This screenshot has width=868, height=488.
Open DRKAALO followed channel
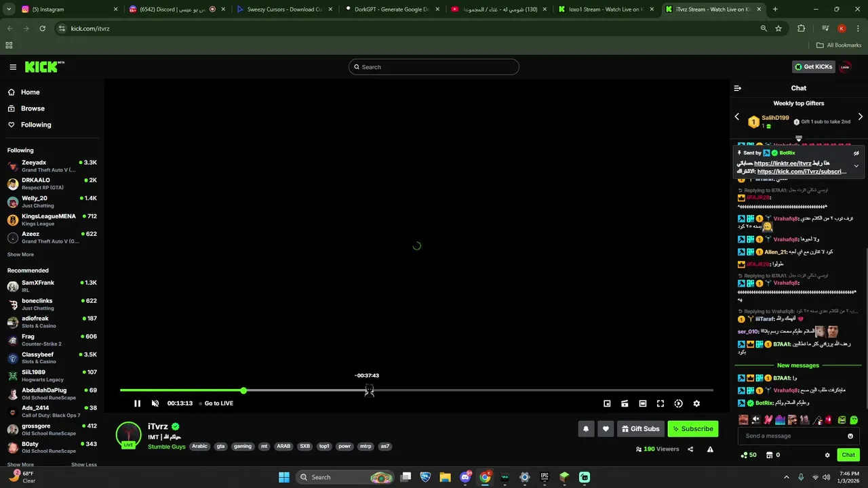pos(52,184)
